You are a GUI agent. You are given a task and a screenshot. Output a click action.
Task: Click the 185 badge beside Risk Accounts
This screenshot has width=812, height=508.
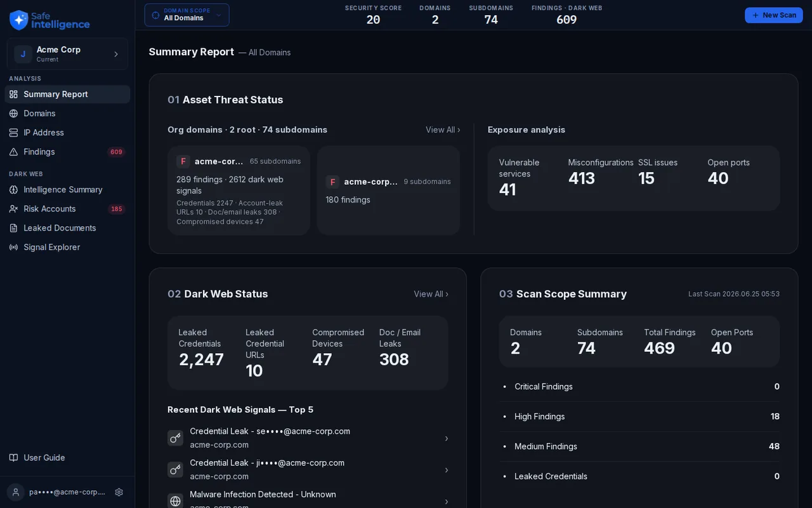pos(116,209)
